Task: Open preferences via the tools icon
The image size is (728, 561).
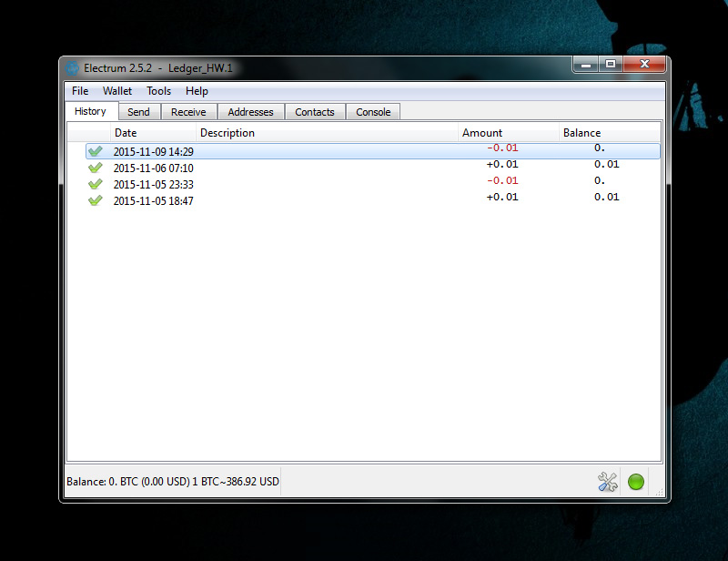Action: tap(607, 482)
